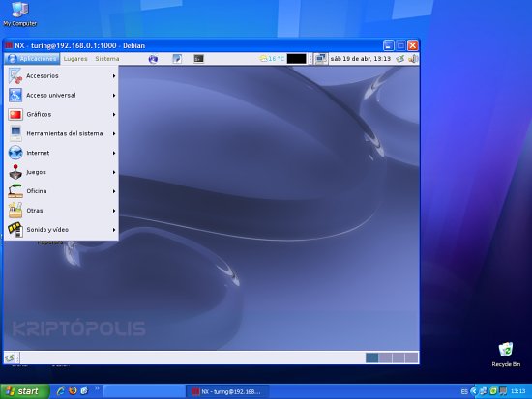Switch to third workspace in pager
Image resolution: width=532 pixels, height=399 pixels.
(399, 357)
